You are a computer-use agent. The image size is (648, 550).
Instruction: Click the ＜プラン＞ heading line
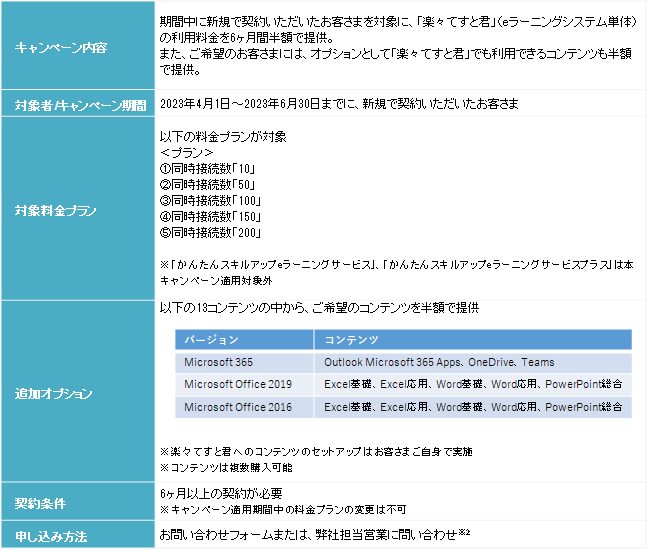point(186,153)
